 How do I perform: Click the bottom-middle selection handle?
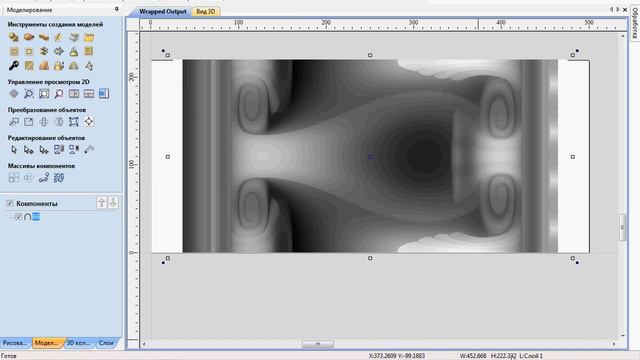[370, 258]
